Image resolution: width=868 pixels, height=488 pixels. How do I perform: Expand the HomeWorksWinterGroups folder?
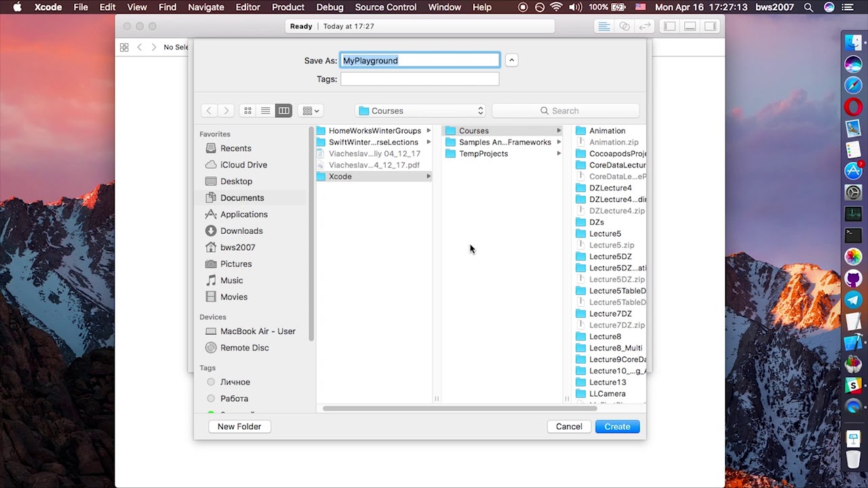pos(429,131)
